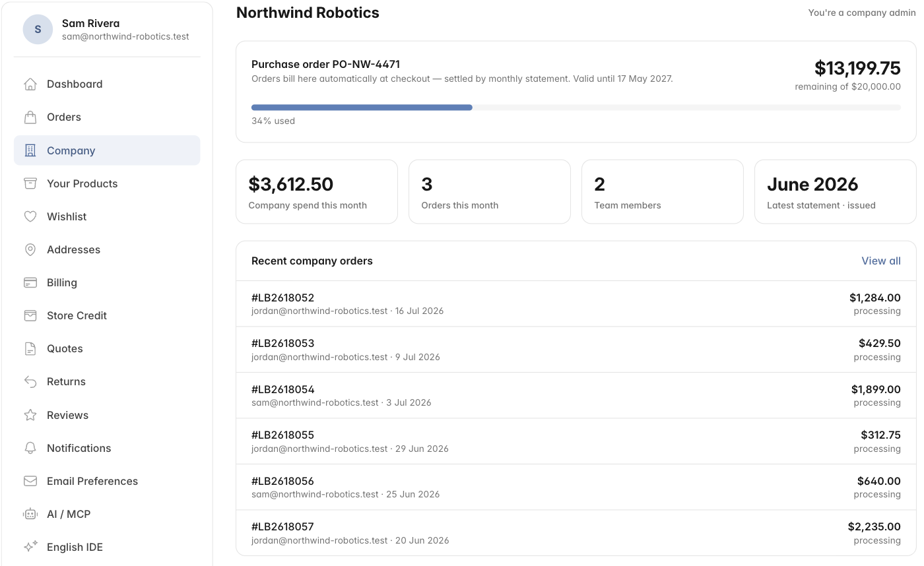Image resolution: width=924 pixels, height=566 pixels.
Task: Click the Billing credit card icon
Action: [x=30, y=282]
